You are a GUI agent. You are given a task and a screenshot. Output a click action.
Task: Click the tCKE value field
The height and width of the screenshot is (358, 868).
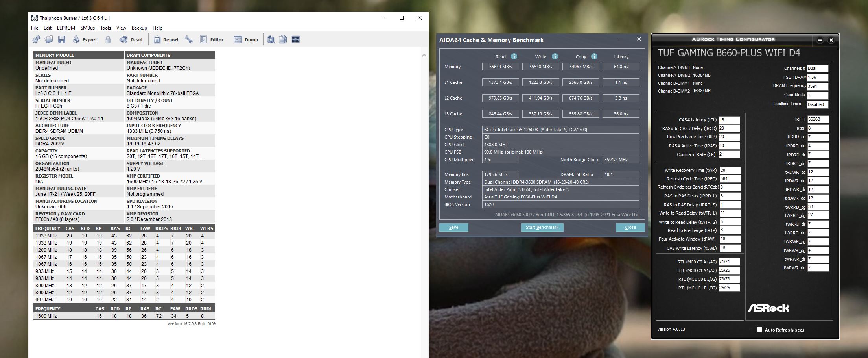[818, 128]
